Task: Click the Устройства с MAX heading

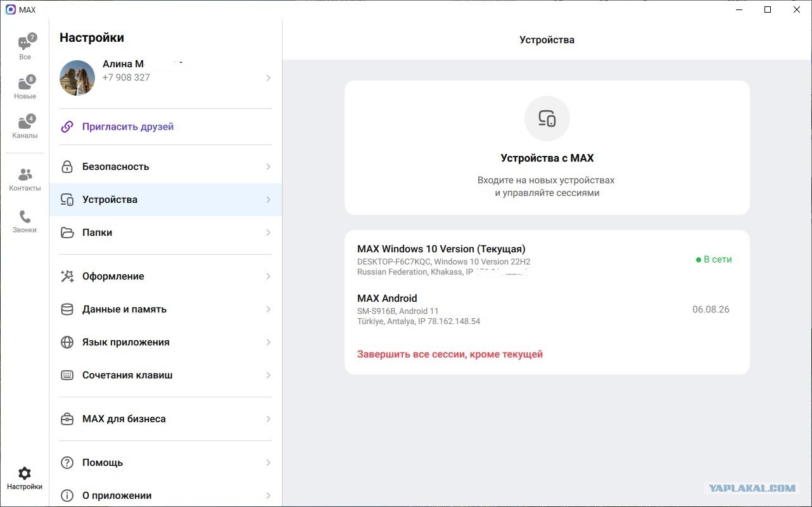Action: click(x=547, y=158)
